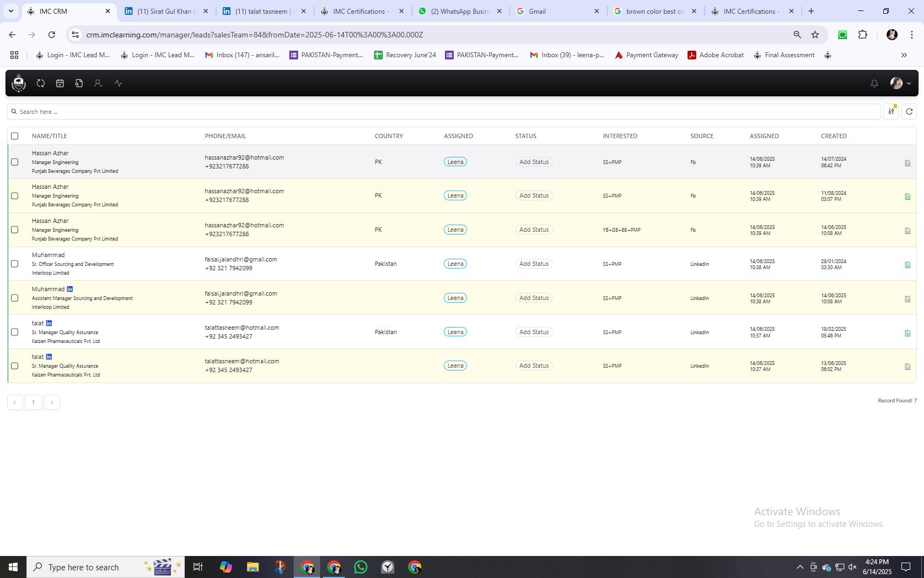Open WhatsApp from the Windows taskbar
924x578 pixels.
point(361,567)
